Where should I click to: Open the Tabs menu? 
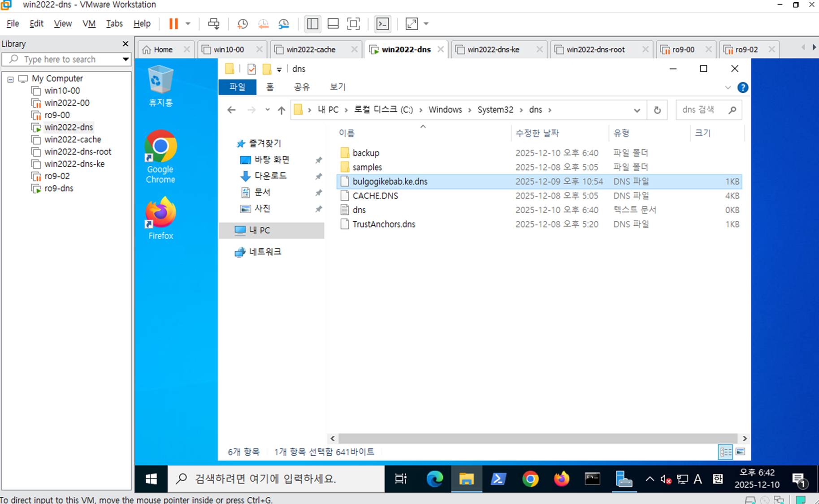click(x=114, y=24)
